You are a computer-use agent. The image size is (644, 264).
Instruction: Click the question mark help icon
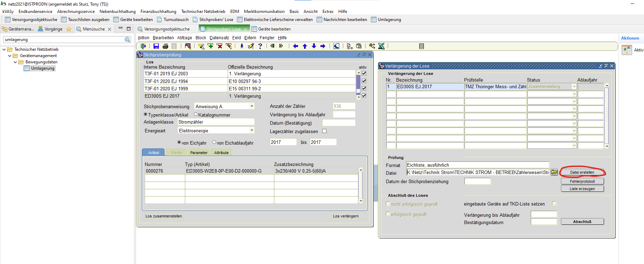(260, 46)
